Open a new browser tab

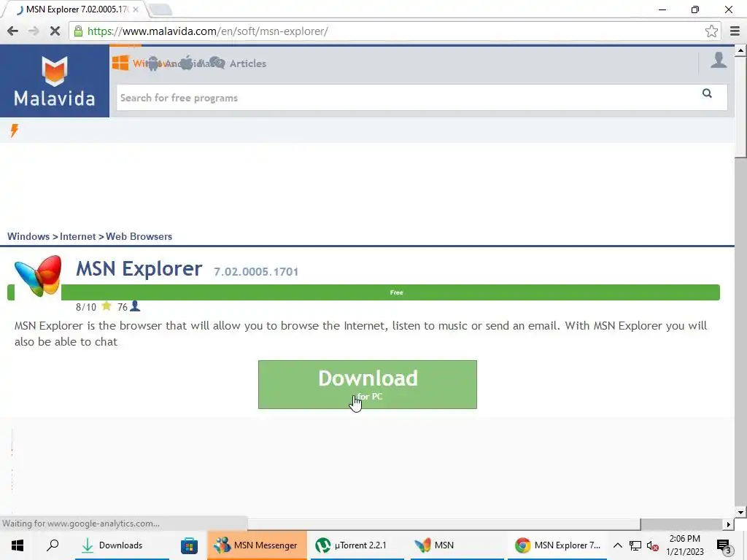click(160, 9)
